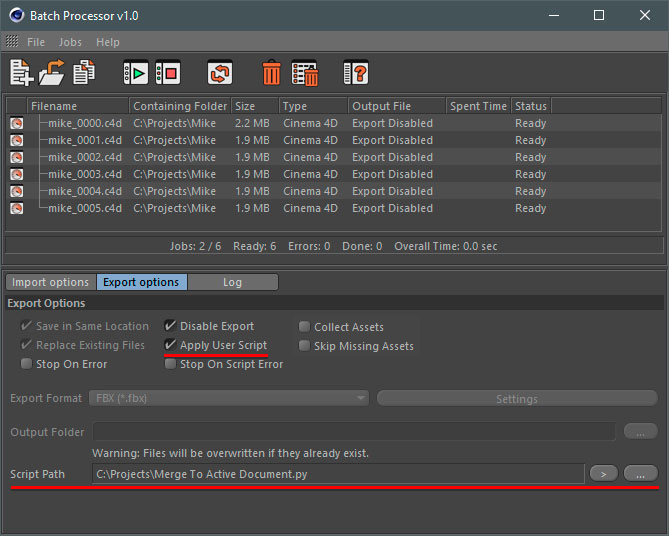Viewport: 669px width, 536px height.
Task: Click the Script Path input field
Action: pyautogui.click(x=338, y=474)
